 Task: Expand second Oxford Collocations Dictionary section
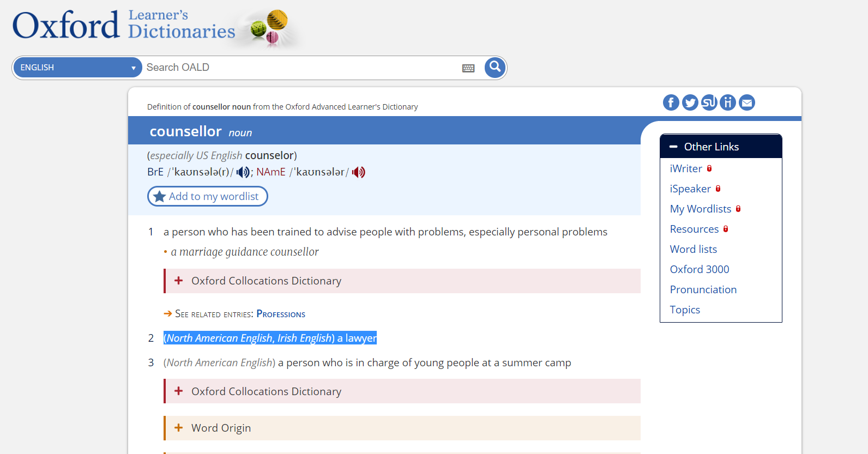[x=402, y=391]
